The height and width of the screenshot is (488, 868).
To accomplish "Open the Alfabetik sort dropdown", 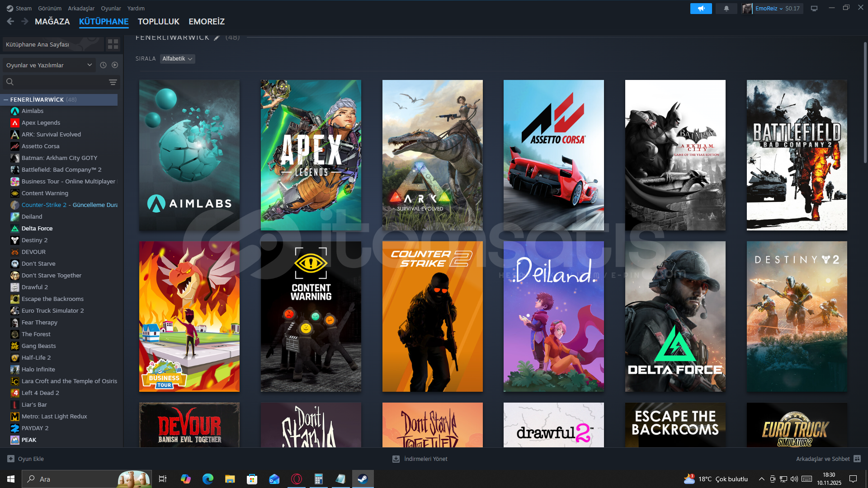I will (x=177, y=59).
